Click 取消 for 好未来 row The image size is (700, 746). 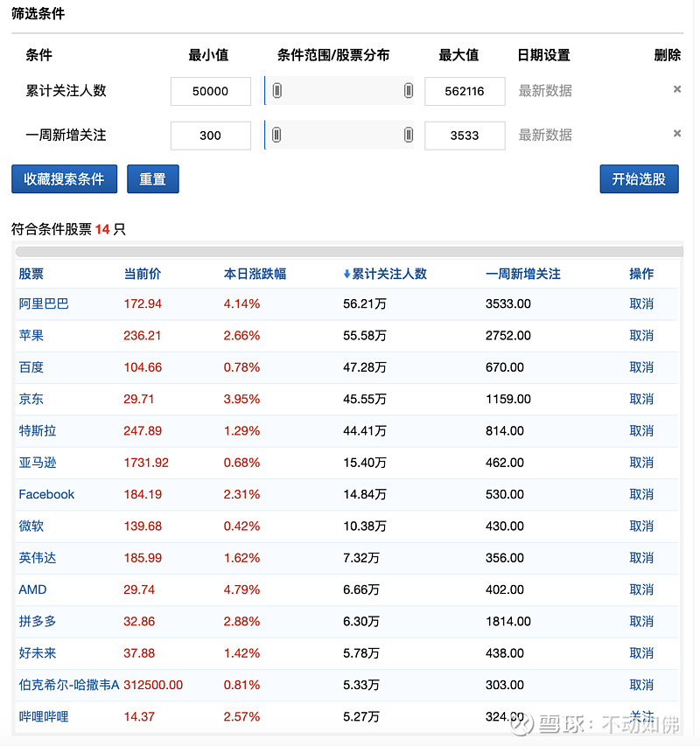[x=641, y=652]
